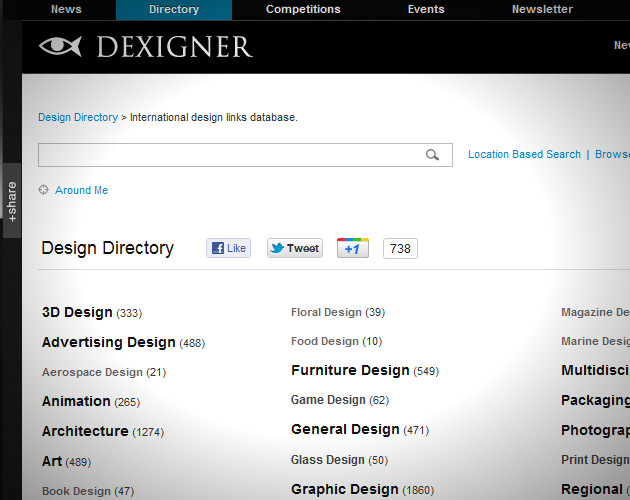Open the Location Based Search link
The height and width of the screenshot is (500, 630).
(x=524, y=154)
